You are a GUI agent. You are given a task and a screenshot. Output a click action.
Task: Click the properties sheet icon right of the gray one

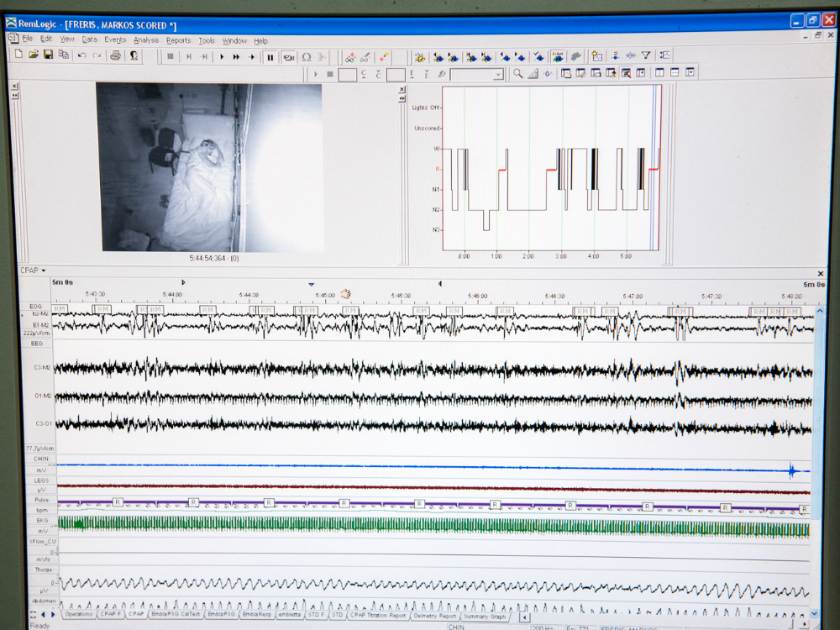point(596,55)
